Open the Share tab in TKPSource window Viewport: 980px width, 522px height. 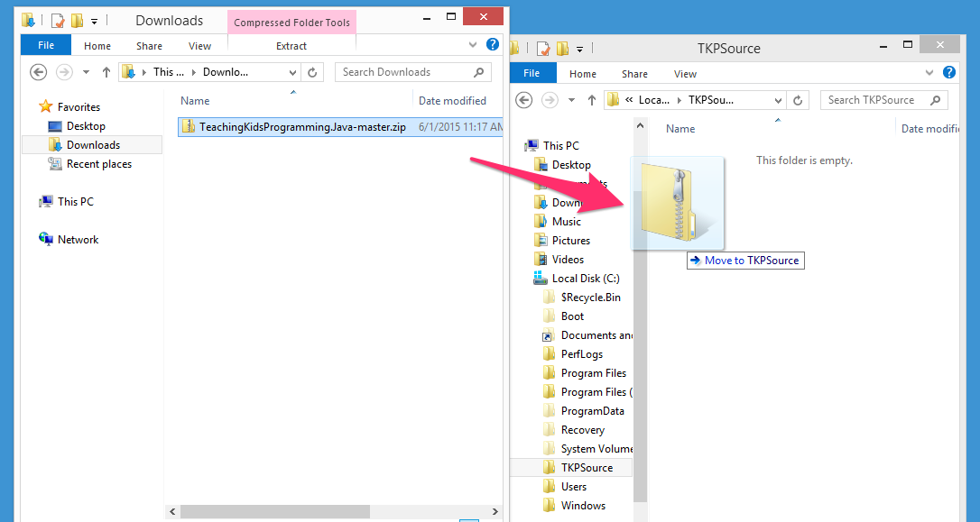[x=634, y=74]
